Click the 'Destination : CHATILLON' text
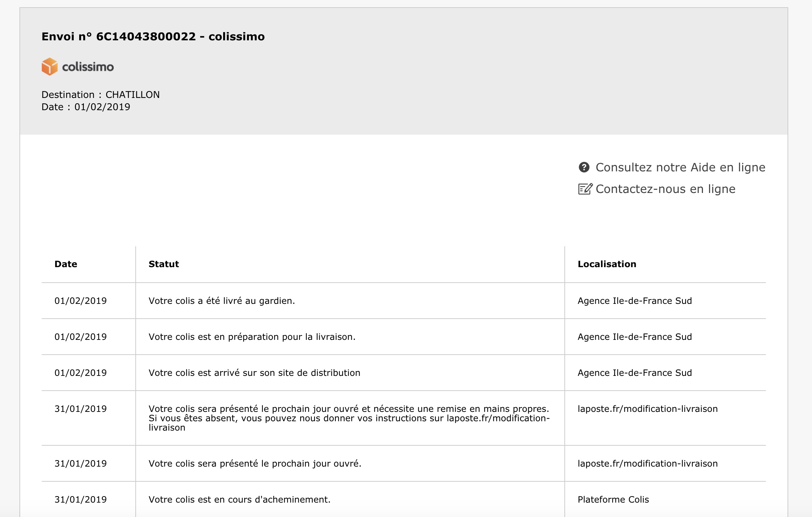Screen dimensions: 812x517 click(100, 95)
